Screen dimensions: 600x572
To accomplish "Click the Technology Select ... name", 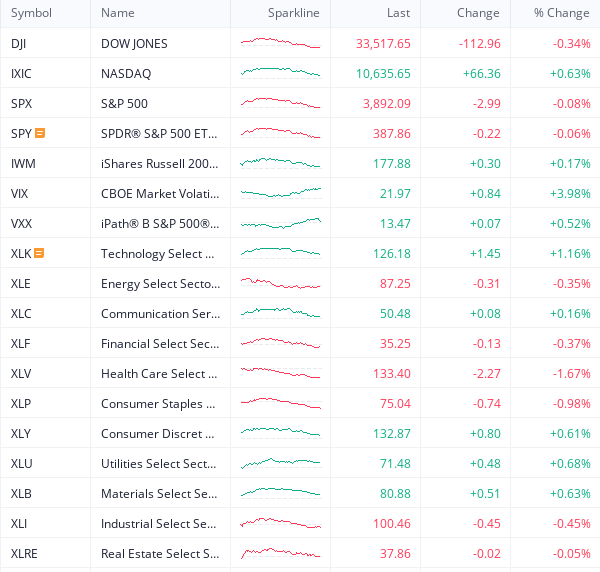I will (x=158, y=254).
